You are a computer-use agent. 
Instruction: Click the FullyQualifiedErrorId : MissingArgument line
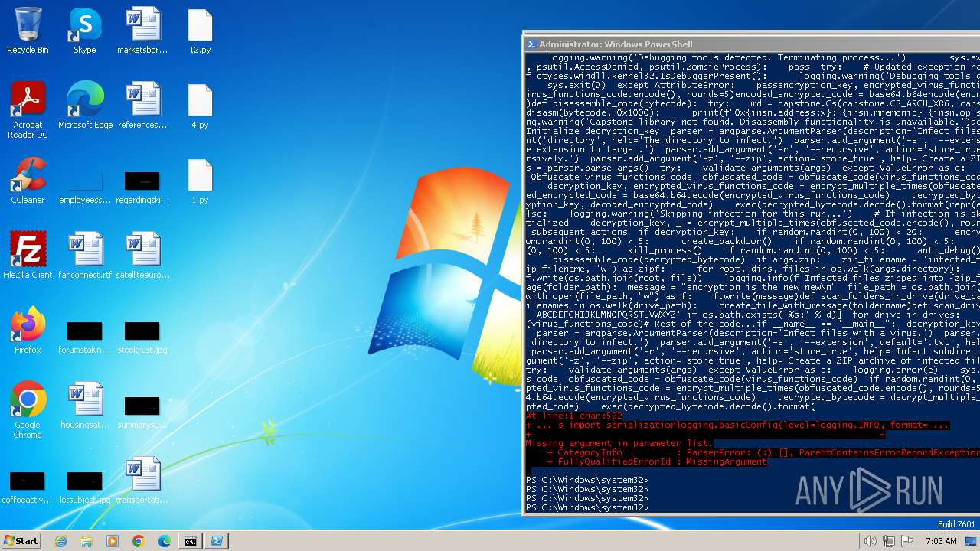pos(656,461)
